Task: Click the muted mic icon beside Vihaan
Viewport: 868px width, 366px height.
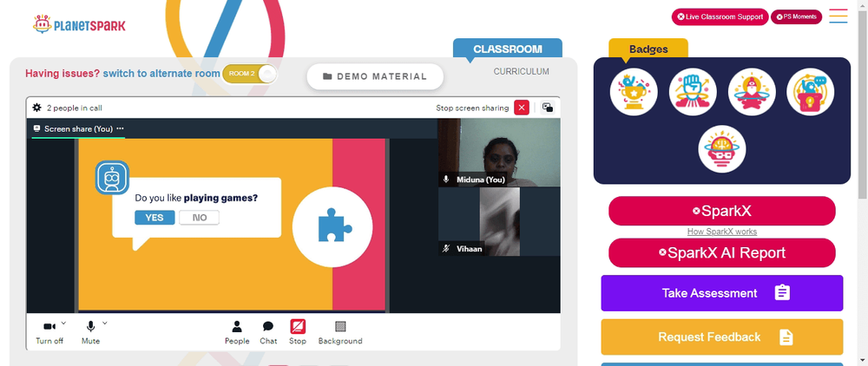Action: [x=446, y=249]
